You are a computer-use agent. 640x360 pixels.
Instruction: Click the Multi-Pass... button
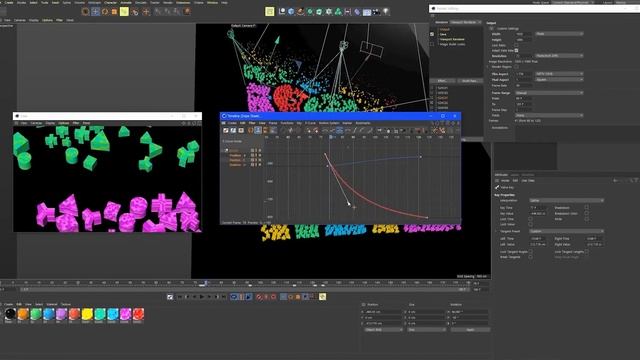469,81
